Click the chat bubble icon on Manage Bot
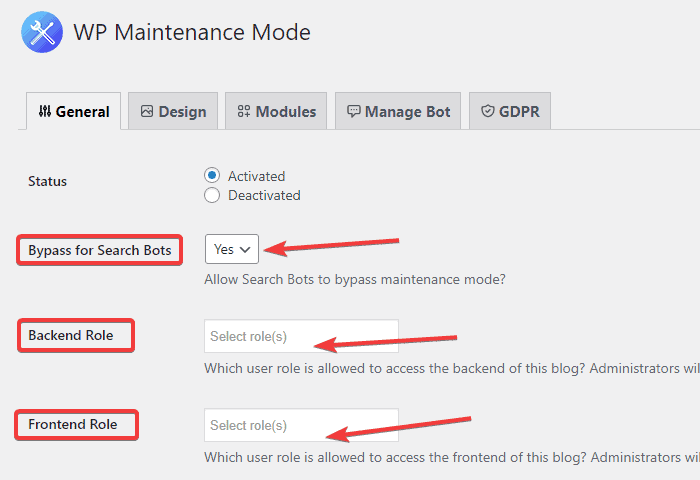Screen dimensions: 700x480 [353, 112]
